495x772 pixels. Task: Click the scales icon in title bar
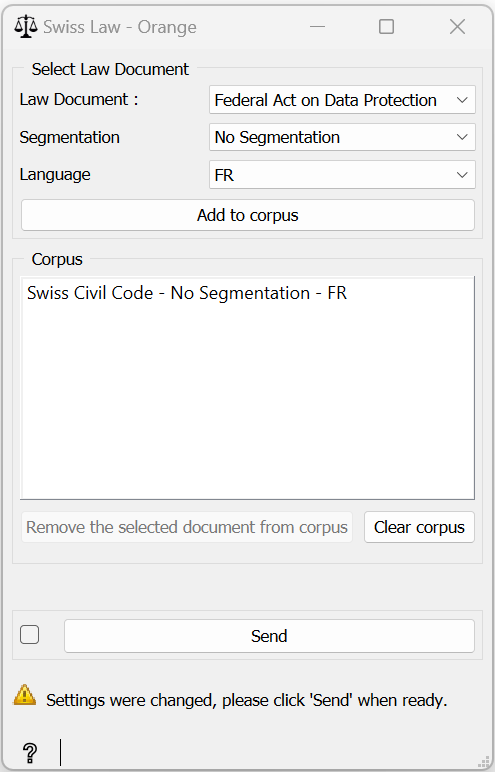[x=26, y=27]
